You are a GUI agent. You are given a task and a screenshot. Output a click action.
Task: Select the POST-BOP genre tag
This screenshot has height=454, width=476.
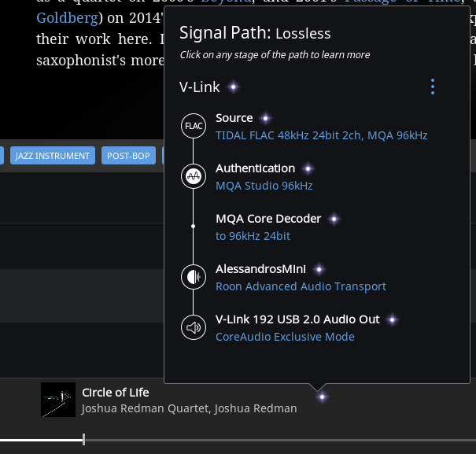pyautogui.click(x=128, y=156)
